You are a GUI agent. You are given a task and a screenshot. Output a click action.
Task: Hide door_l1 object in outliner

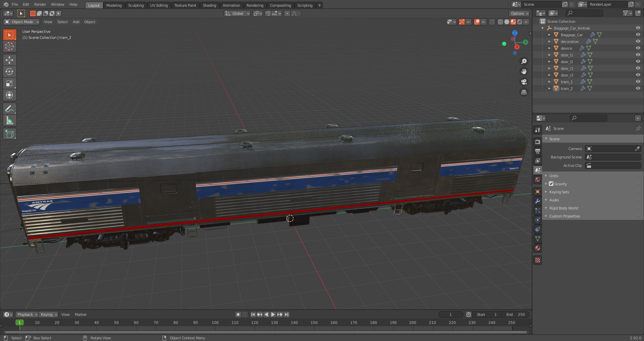(638, 55)
